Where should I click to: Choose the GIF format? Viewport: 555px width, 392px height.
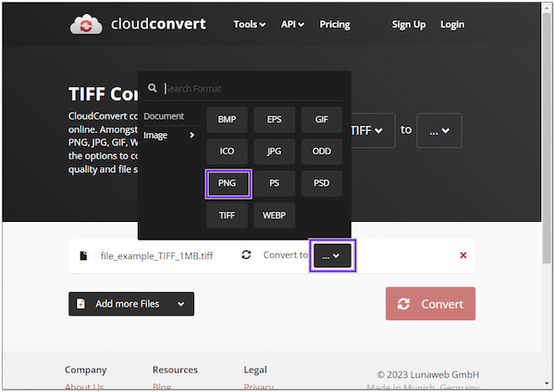pyautogui.click(x=322, y=119)
